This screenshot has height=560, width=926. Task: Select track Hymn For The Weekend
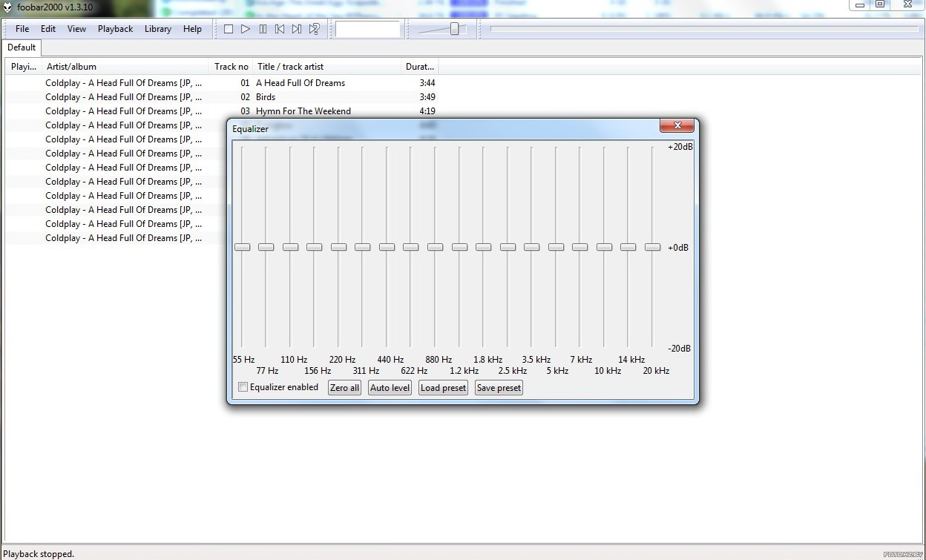(x=303, y=111)
